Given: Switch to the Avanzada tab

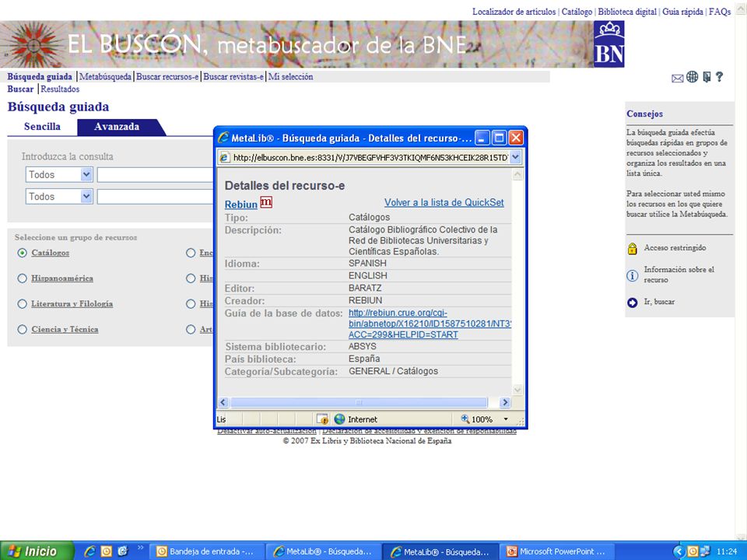Looking at the screenshot, I should click(x=117, y=127).
